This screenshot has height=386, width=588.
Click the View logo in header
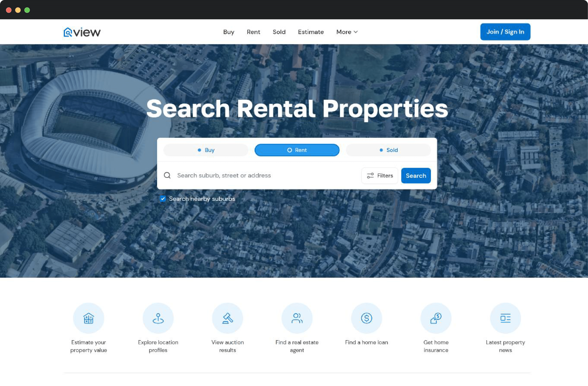tap(82, 32)
